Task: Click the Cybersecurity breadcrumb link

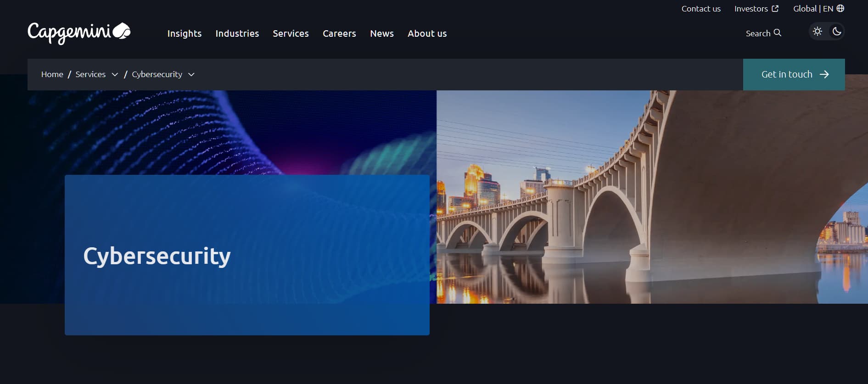Action: 157,74
